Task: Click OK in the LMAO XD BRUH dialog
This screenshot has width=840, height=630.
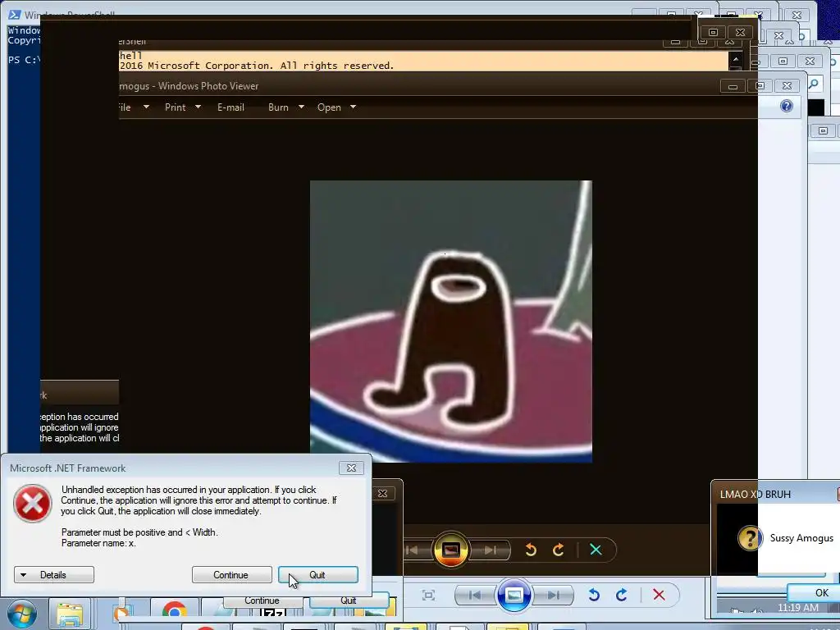Action: [813, 592]
